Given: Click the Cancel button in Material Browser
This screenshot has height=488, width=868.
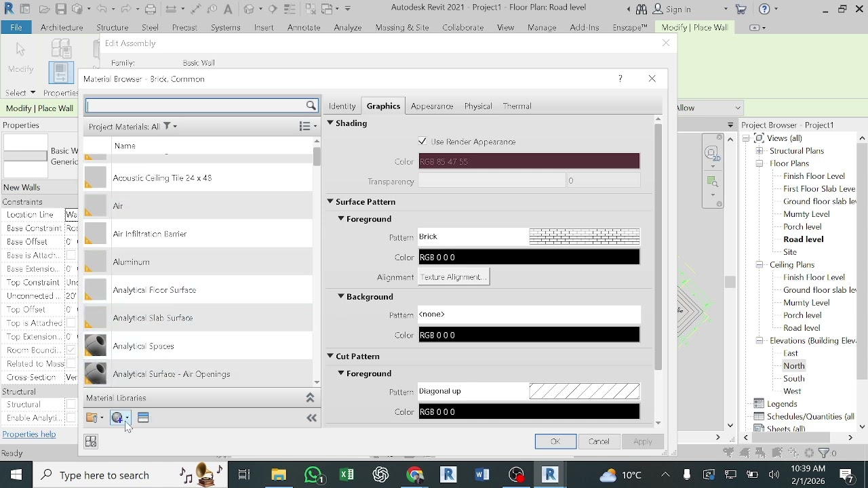Looking at the screenshot, I should click(x=599, y=442).
